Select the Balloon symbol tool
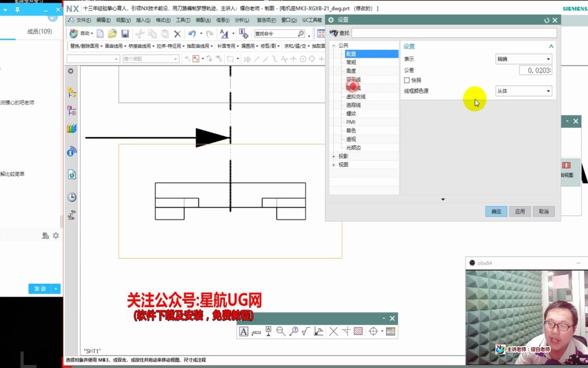The image size is (588, 368). click(294, 331)
